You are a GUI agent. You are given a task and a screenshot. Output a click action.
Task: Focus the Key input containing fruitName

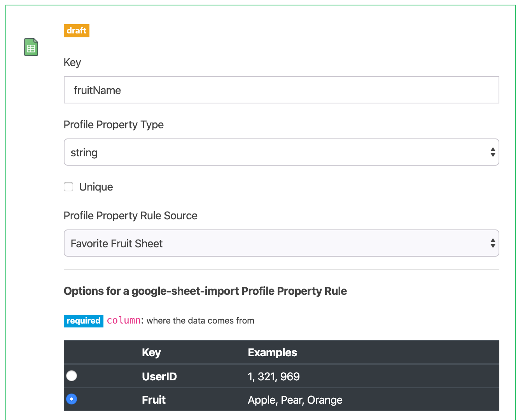click(x=281, y=90)
